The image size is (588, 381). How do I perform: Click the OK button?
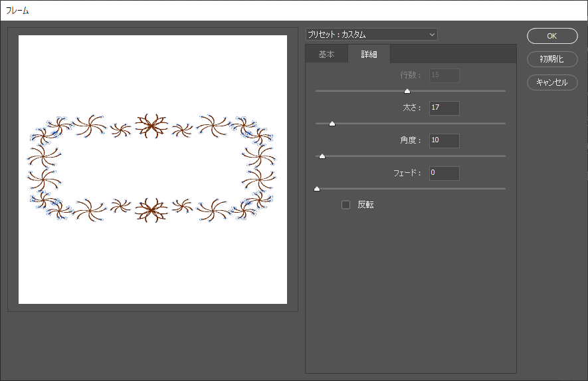pos(552,36)
